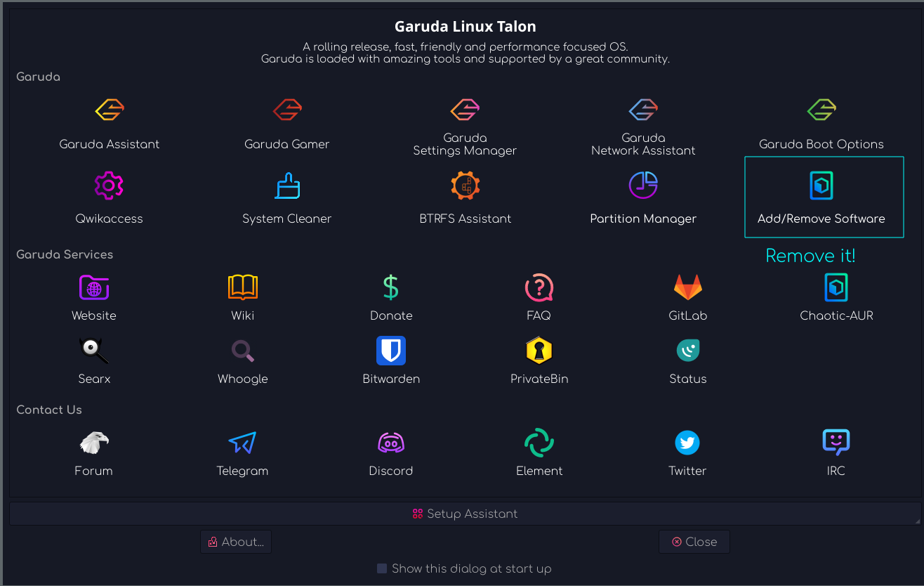The width and height of the screenshot is (924, 586).
Task: Open the Chaotic-AUR service
Action: point(836,287)
